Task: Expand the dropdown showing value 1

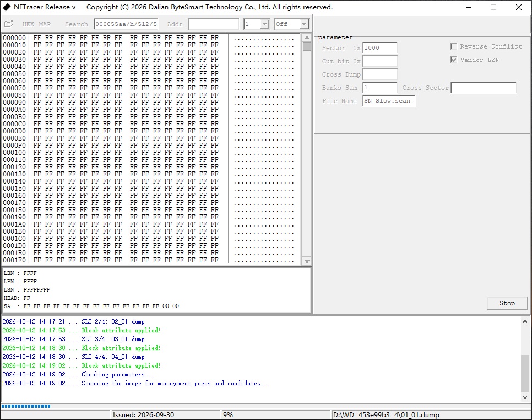Action: [265, 24]
